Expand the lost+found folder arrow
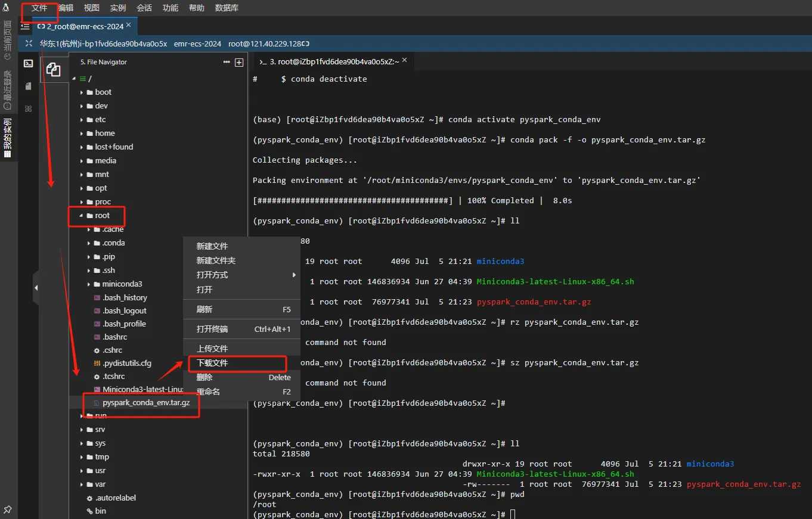 point(82,147)
